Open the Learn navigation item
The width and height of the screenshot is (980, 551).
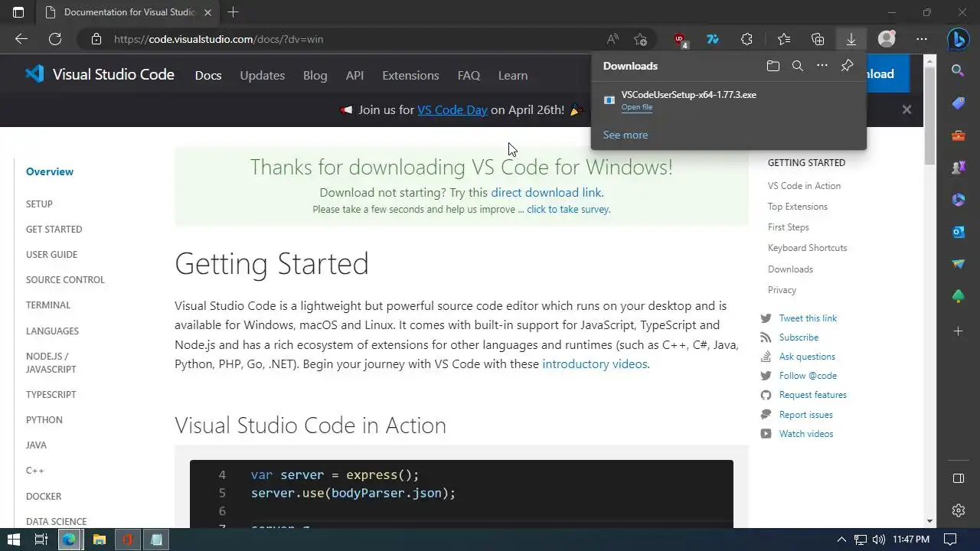[x=513, y=75]
